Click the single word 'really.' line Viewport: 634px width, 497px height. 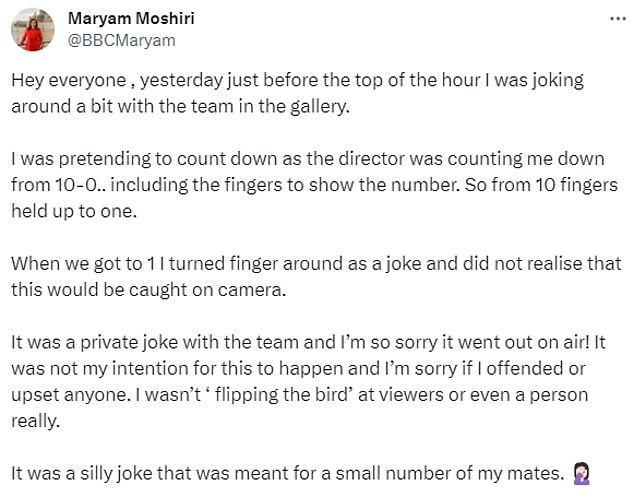coord(36,421)
